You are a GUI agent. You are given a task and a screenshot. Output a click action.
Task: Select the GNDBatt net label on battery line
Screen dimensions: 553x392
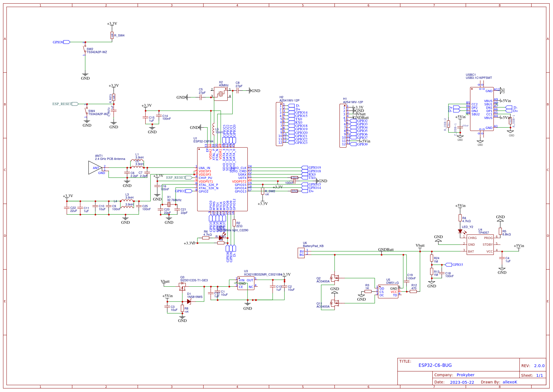point(386,250)
